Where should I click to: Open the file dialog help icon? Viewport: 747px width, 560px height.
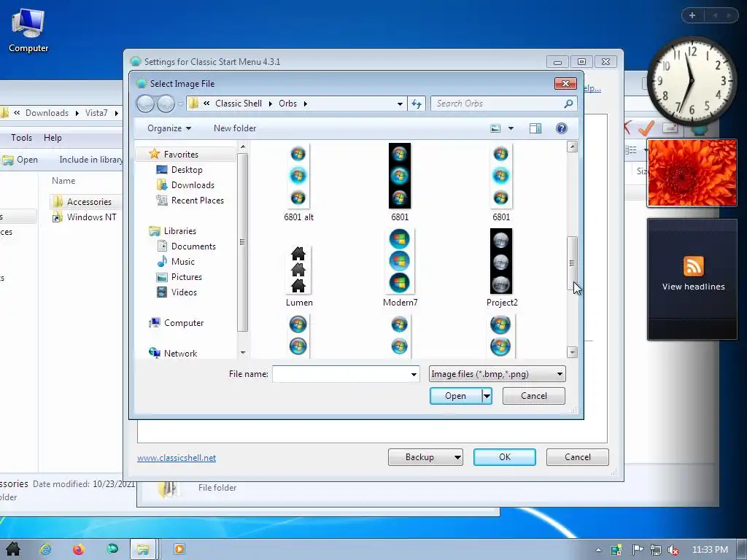click(x=562, y=128)
